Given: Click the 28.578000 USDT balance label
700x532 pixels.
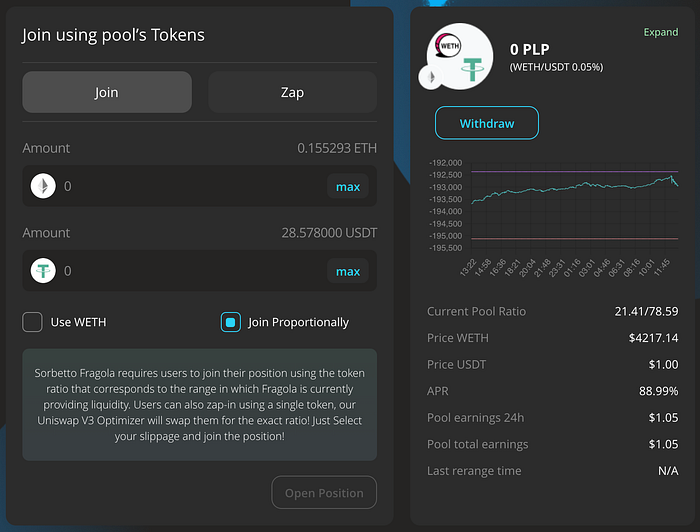Looking at the screenshot, I should tap(329, 233).
